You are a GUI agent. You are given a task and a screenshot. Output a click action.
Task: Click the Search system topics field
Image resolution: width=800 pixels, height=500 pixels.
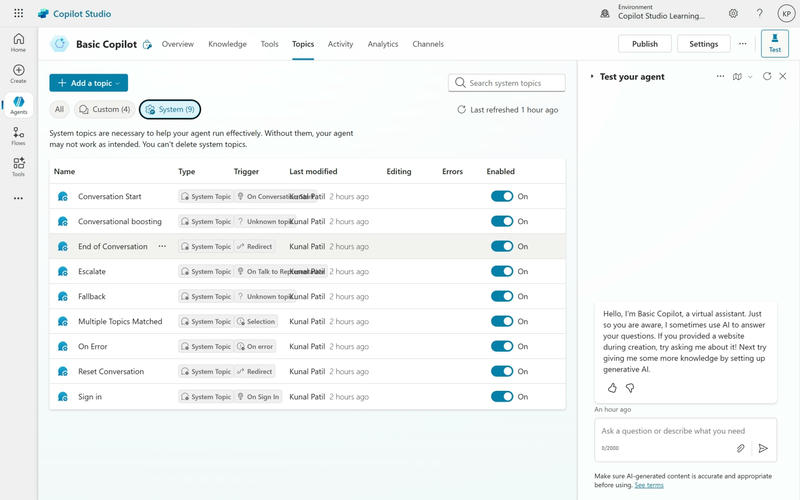point(506,83)
